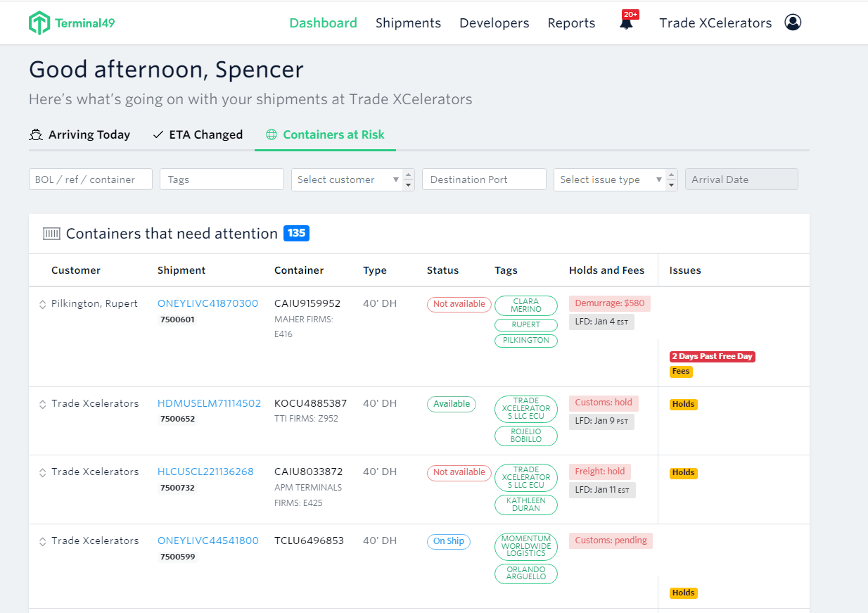Viewport: 868px width, 613px height.
Task: Expand the row for container TCLU6496853
Action: tap(42, 541)
